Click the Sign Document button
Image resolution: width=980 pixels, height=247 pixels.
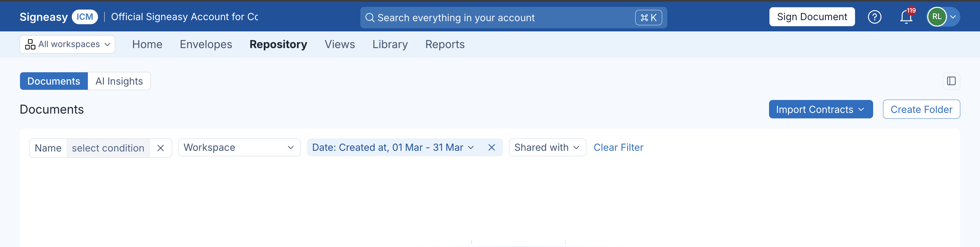point(812,17)
